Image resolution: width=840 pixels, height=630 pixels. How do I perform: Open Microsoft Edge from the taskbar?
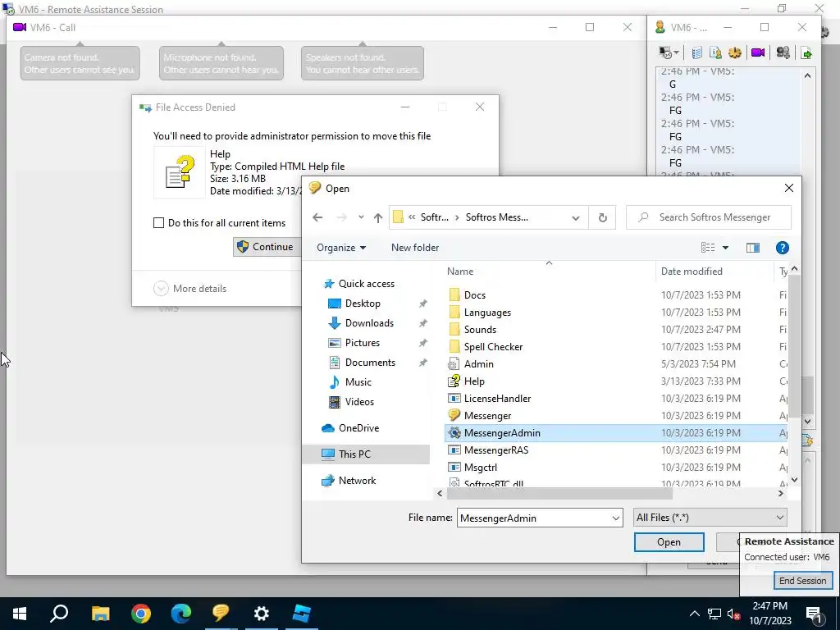tap(181, 614)
